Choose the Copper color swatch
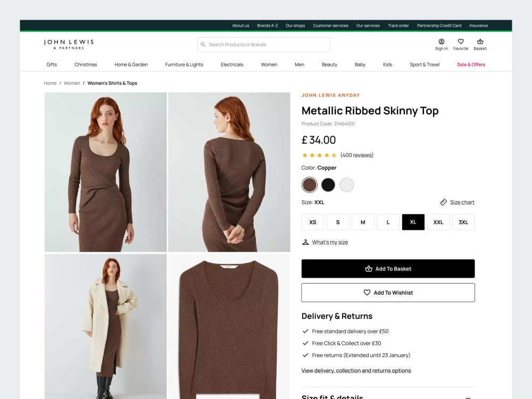The width and height of the screenshot is (532, 399). (x=309, y=185)
